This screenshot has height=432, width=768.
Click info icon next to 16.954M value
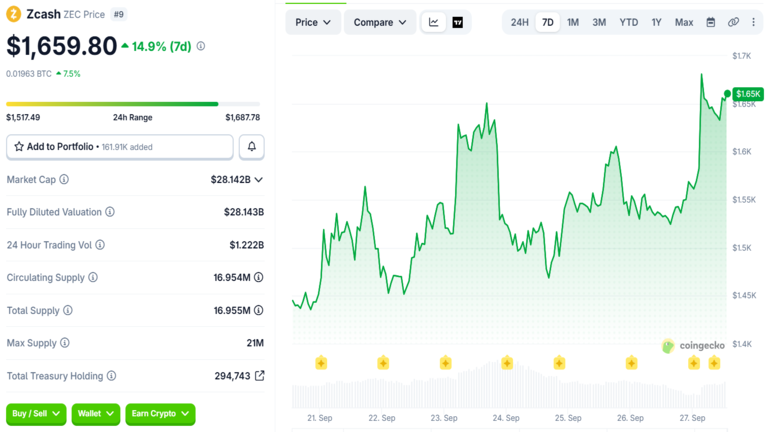259,277
